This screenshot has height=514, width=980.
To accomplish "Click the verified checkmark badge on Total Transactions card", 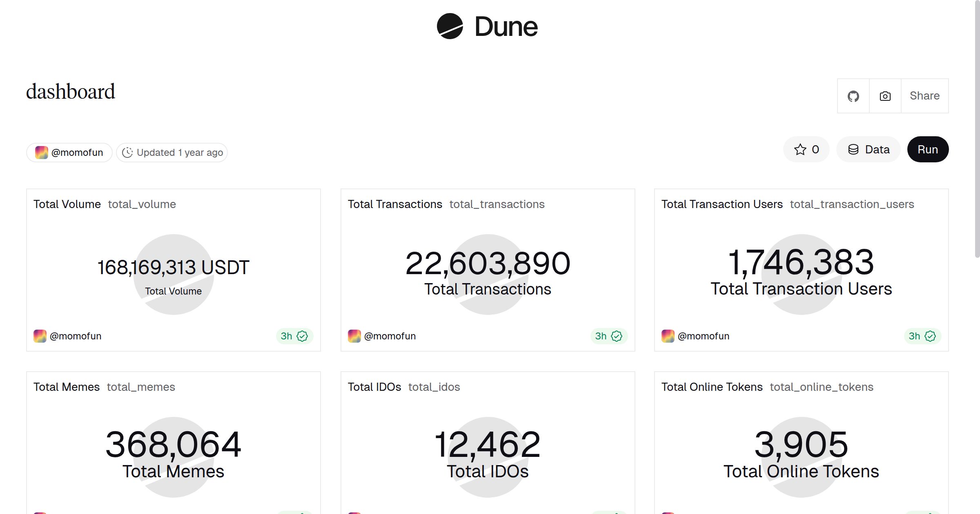I will coord(617,336).
